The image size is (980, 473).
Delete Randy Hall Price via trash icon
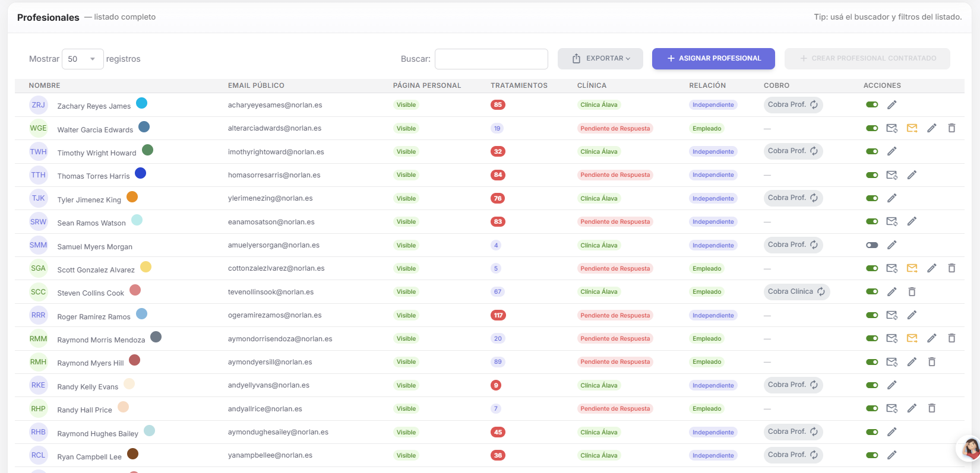tap(931, 408)
